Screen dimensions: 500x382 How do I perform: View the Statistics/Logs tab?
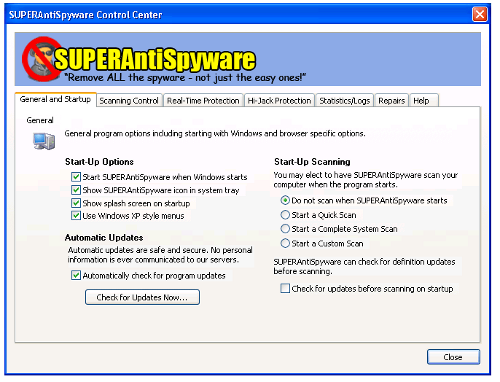point(345,101)
